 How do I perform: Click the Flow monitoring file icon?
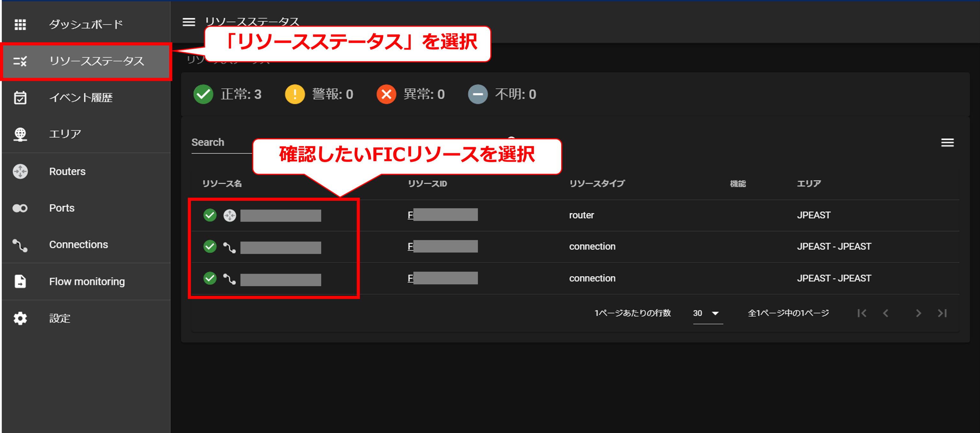pyautogui.click(x=20, y=282)
